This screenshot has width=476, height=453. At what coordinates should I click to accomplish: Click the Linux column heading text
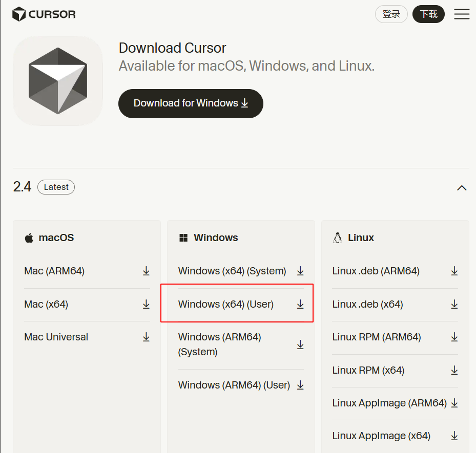coord(361,238)
